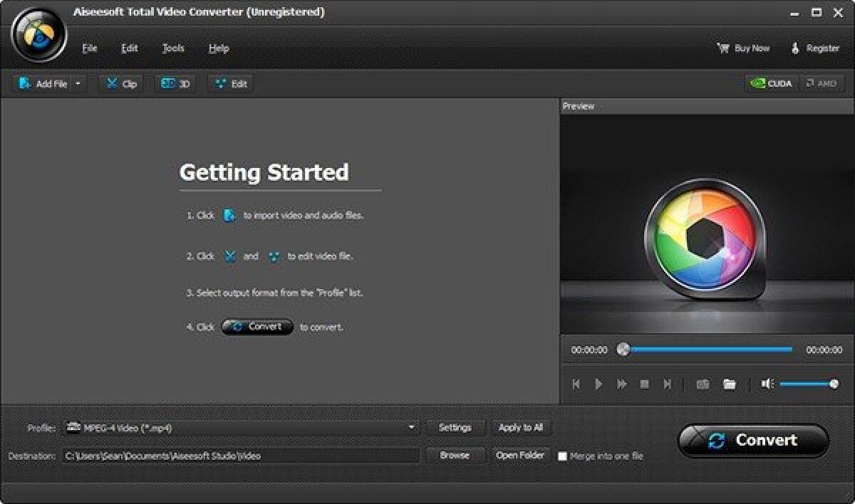Play the video in the preview panel

point(598,384)
